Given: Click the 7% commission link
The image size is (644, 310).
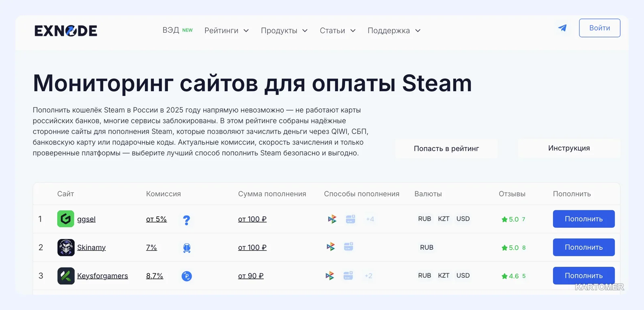Looking at the screenshot, I should [x=151, y=247].
